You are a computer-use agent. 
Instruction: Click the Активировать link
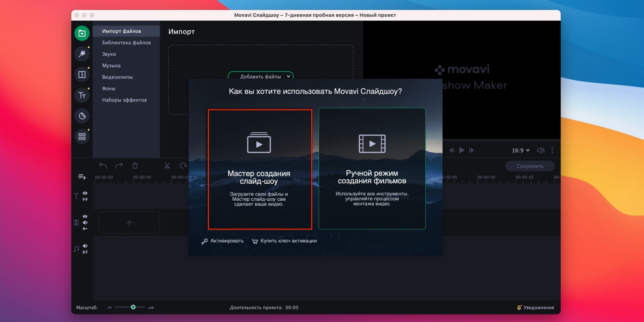pos(223,241)
